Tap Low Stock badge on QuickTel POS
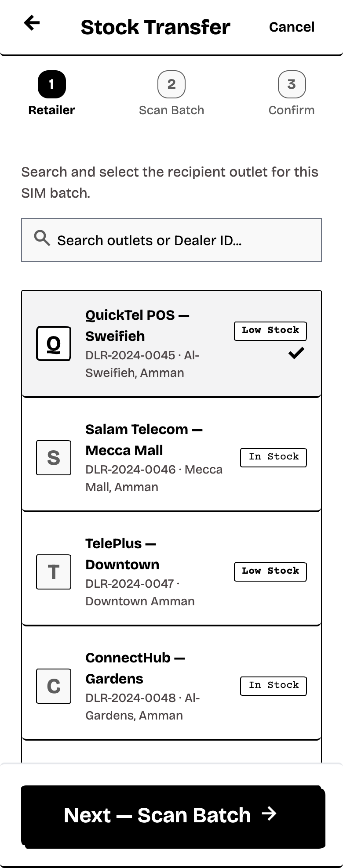Image resolution: width=343 pixels, height=868 pixels. [270, 331]
